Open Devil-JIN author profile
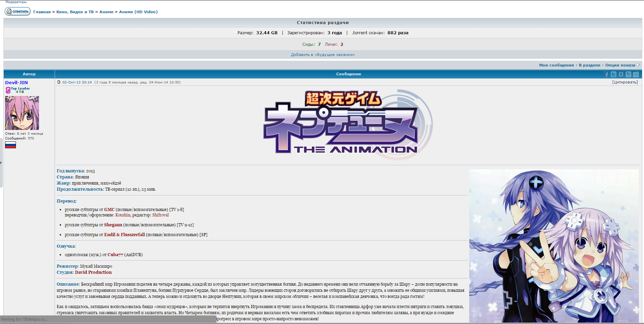Screen dimensions: 644x324 (x=16, y=82)
